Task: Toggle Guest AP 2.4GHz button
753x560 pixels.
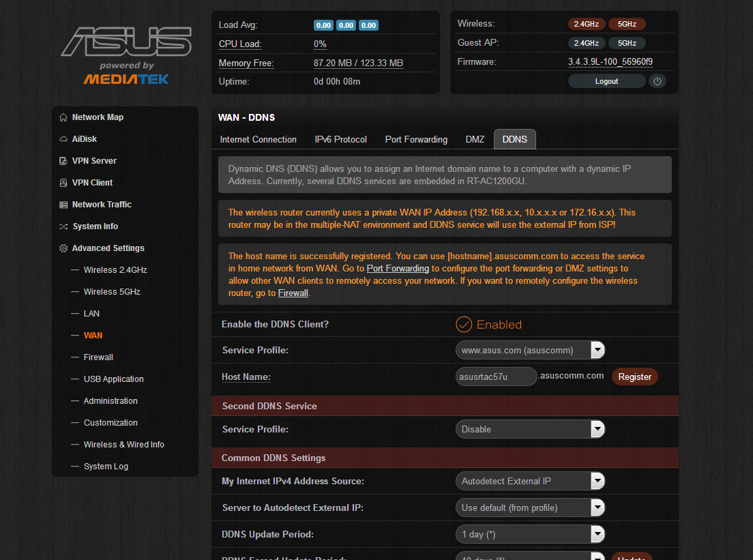Action: pos(586,43)
